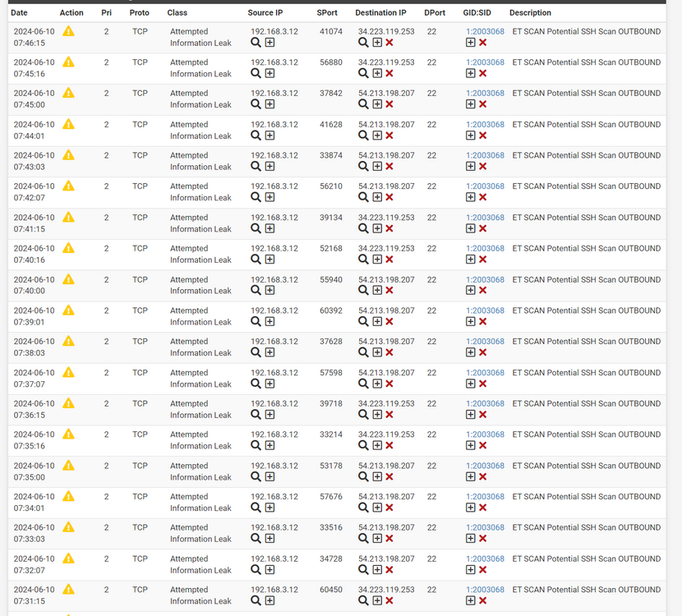This screenshot has width=682, height=616.
Task: Click the warning triangle in 07:42:07 row
Action: pos(68,186)
